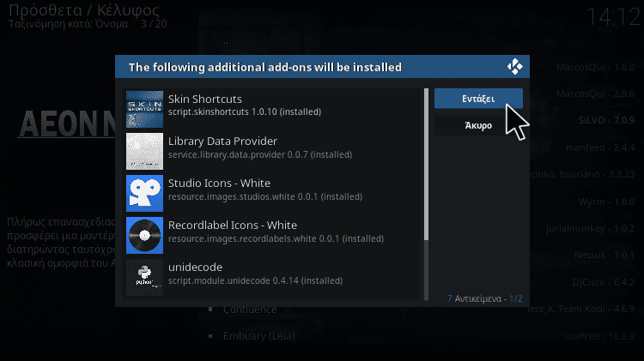Click the 'Ταξινόμηση κατά: Όνομα' sort label

[68, 24]
